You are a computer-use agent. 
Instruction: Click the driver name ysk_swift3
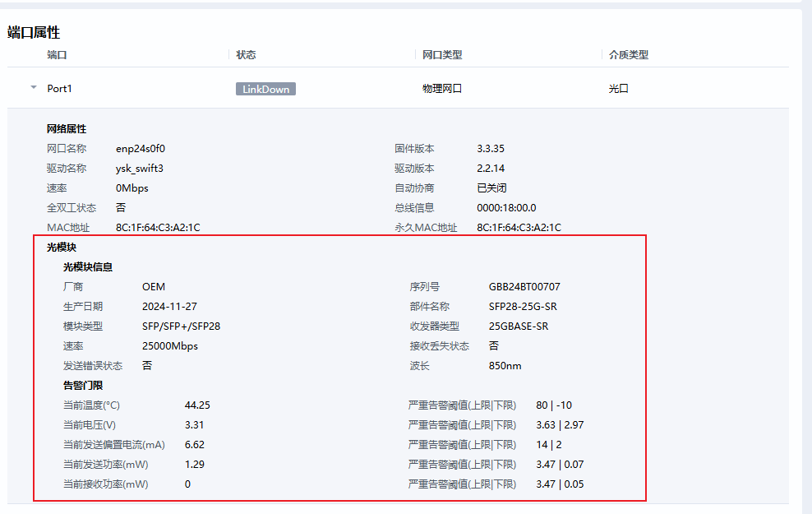(x=140, y=169)
